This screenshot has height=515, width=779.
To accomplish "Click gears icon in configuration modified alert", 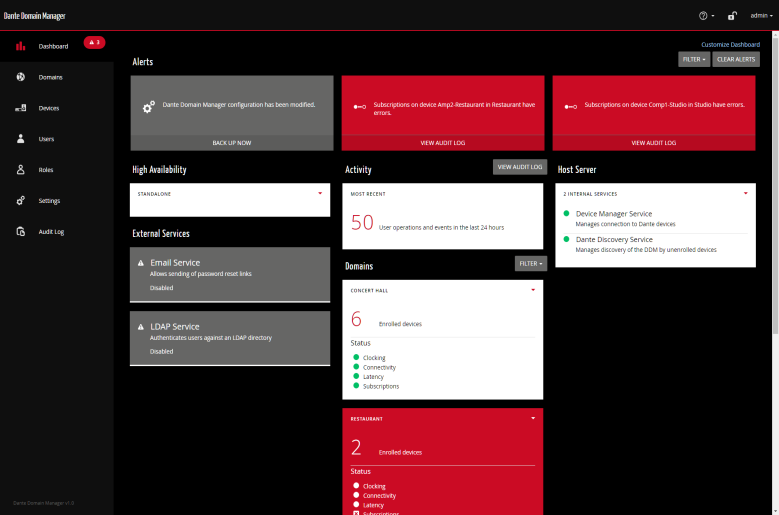I will (149, 107).
